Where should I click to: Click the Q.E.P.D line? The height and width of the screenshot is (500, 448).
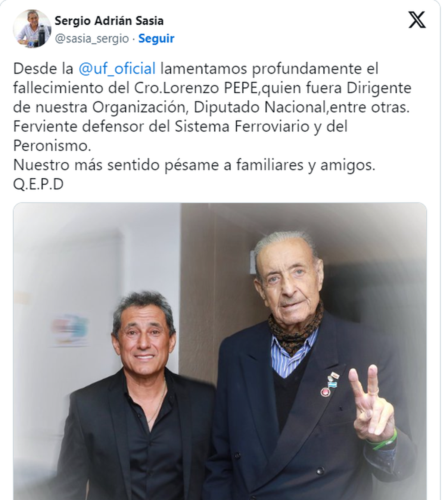(38, 184)
